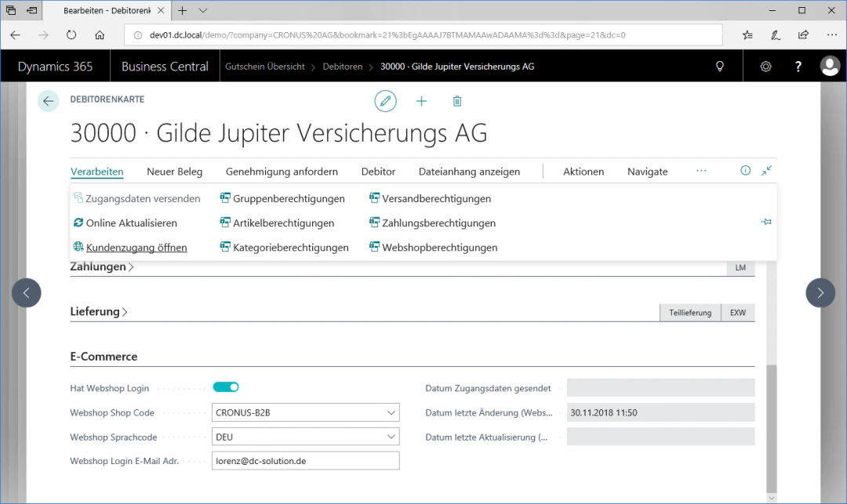847x504 pixels.
Task: Delete the record using the trash icon
Action: coord(457,101)
